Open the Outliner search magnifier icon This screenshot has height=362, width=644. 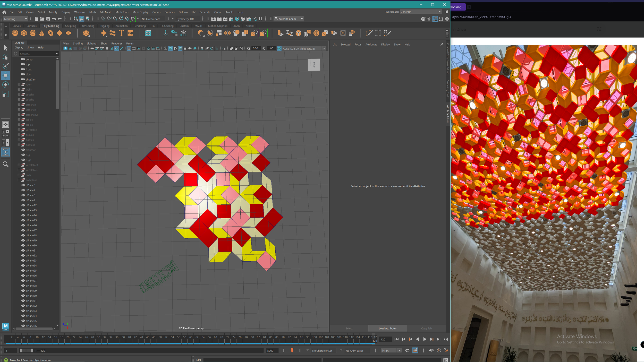(5, 164)
